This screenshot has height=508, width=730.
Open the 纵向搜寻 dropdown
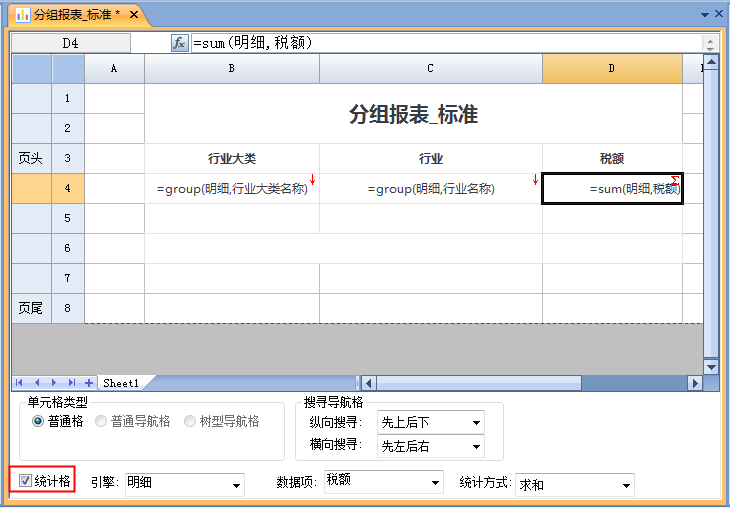[430, 422]
